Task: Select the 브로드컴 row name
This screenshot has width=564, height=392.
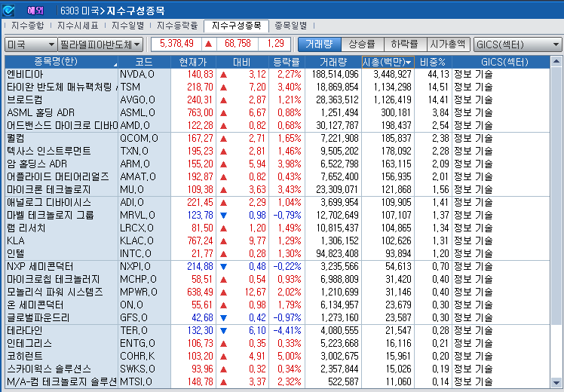Action: pos(25,100)
